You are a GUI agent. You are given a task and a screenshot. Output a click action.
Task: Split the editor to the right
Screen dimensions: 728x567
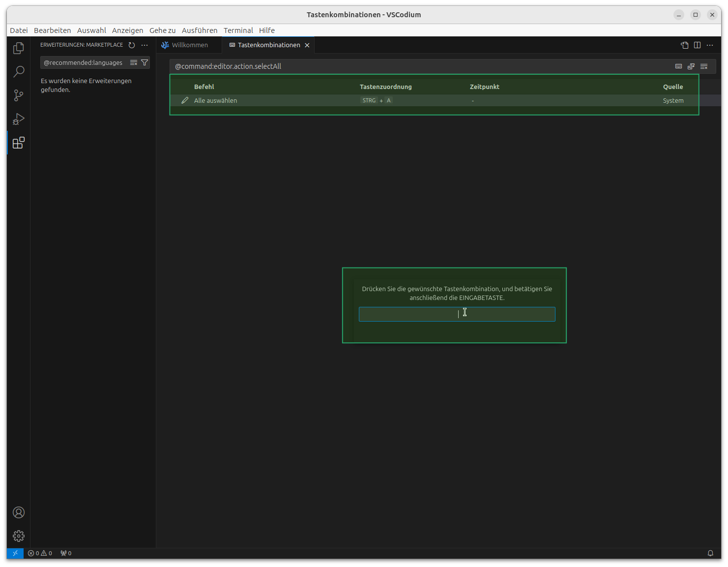click(x=697, y=45)
